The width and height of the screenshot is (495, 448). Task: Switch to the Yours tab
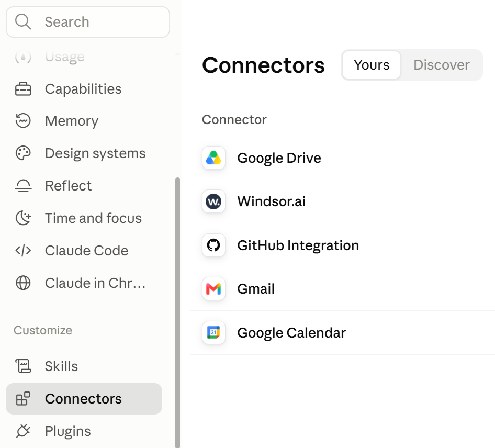point(372,65)
